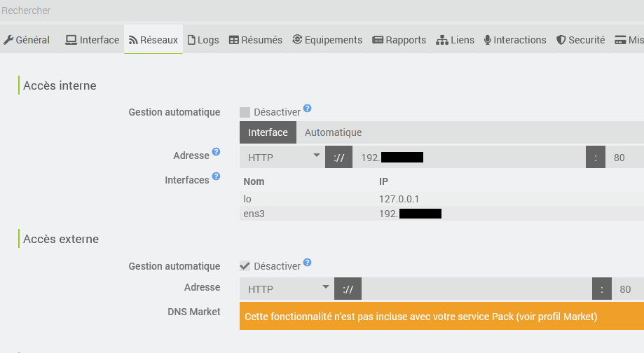
Task: Open help tooltip next to Interfaces label
Action: 216,176
